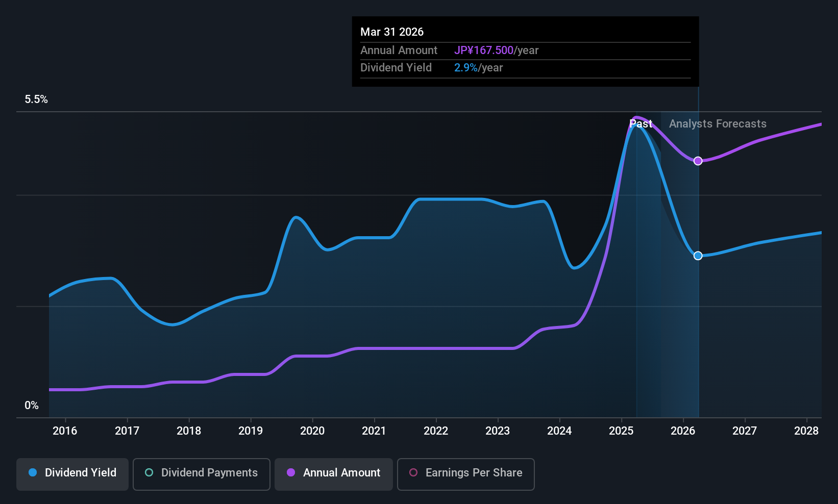Click the 2016 axis label
The image size is (838, 504).
[x=65, y=431]
